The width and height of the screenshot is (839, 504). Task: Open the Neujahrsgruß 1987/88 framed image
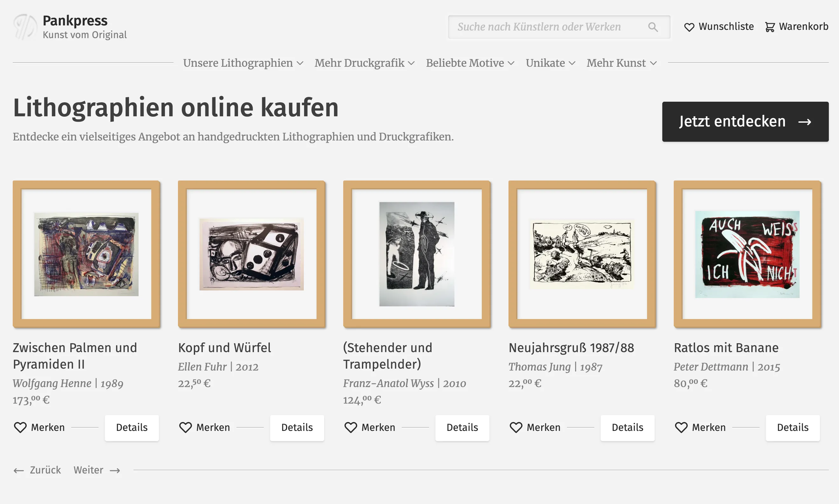[582, 254]
